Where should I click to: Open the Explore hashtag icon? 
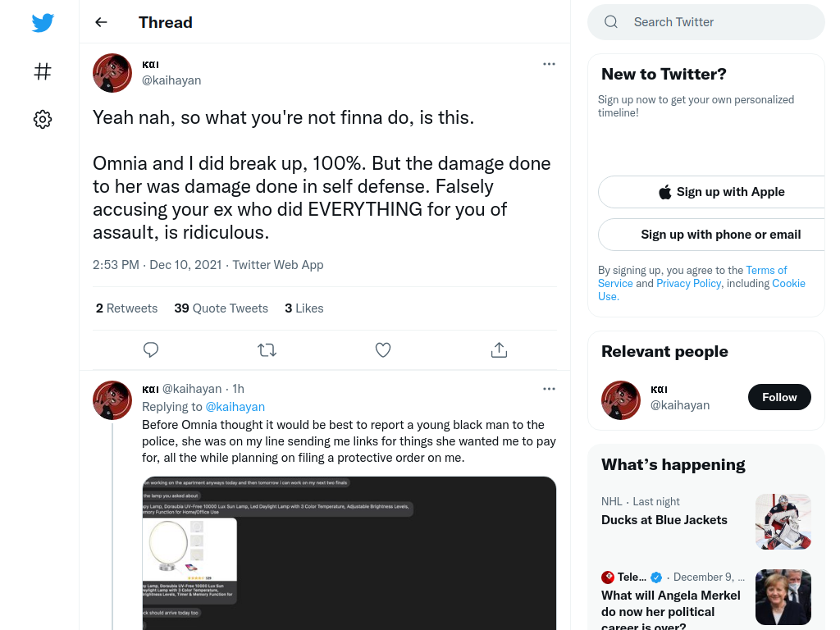pyautogui.click(x=43, y=71)
